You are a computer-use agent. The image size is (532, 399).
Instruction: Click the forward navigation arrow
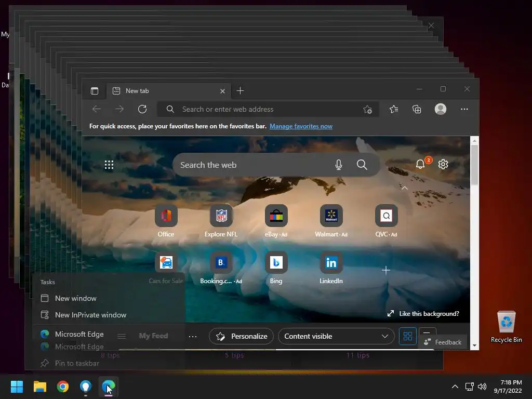coord(119,109)
